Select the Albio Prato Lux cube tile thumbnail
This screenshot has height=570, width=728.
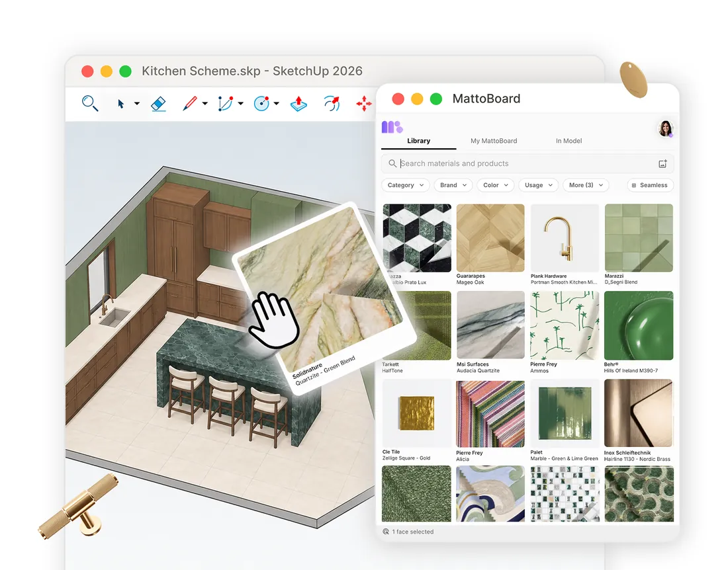[417, 238]
